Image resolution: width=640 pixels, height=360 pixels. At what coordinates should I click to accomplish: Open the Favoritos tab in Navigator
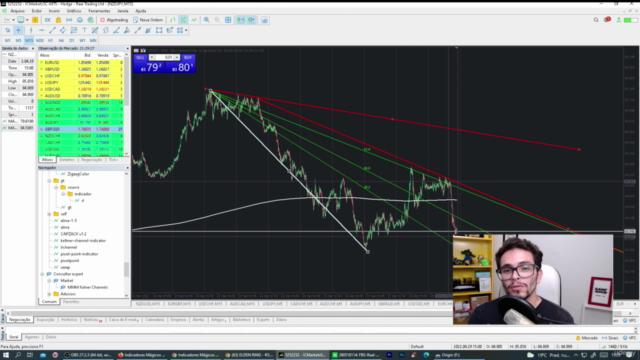click(x=71, y=302)
